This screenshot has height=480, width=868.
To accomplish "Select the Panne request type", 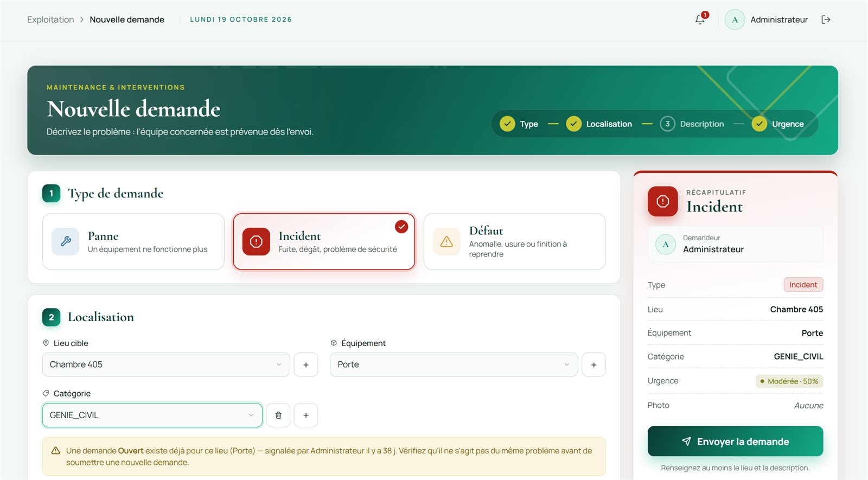I will click(133, 242).
